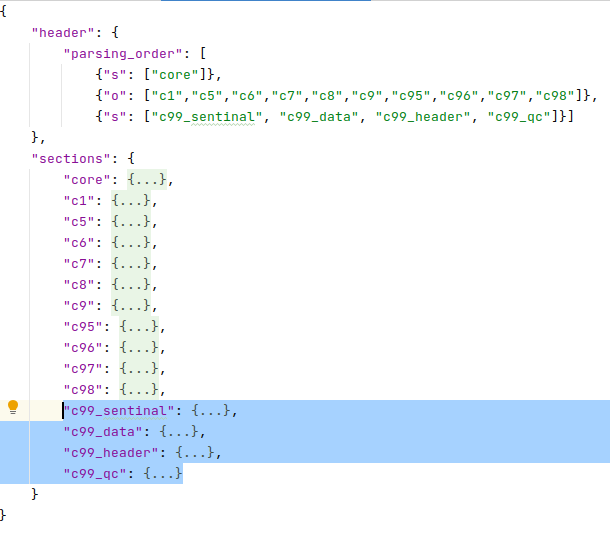Screen dimensions: 610x550
Task: Click the "c1" string in the "o" array
Action: pyautogui.click(x=167, y=96)
